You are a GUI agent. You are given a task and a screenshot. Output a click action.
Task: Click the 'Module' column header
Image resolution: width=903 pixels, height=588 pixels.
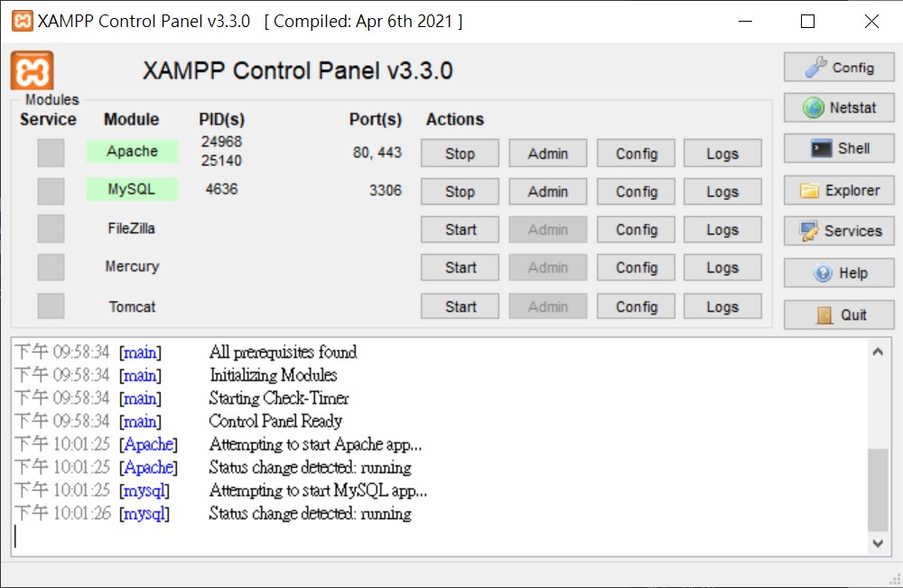pyautogui.click(x=131, y=119)
